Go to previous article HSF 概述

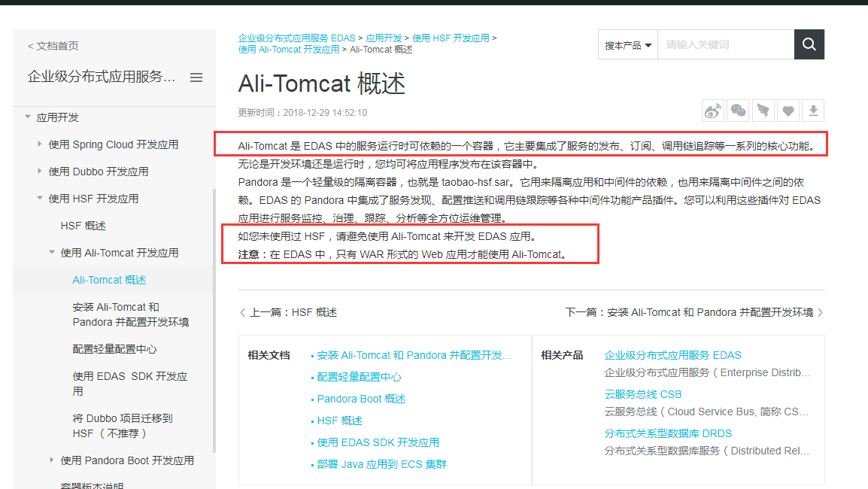pos(288,312)
